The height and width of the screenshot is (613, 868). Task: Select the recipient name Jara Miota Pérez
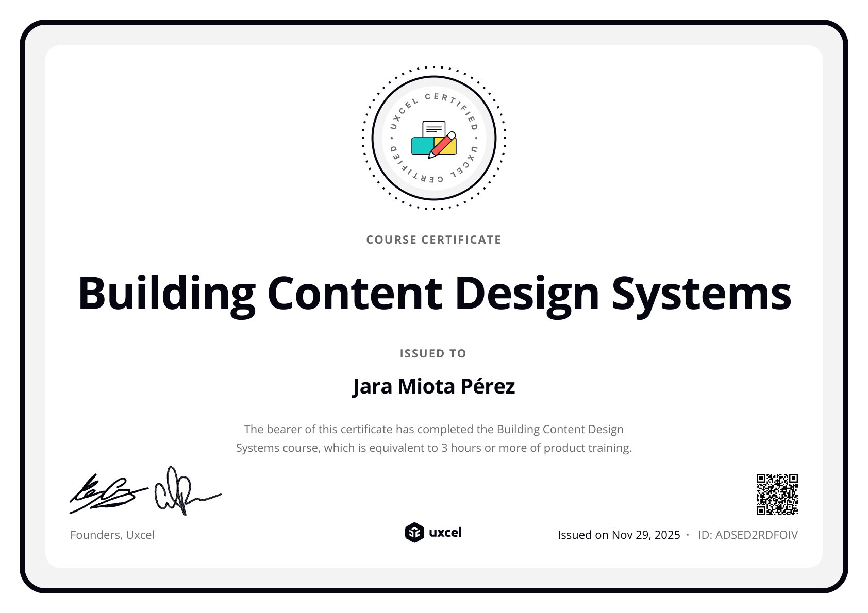tap(434, 385)
